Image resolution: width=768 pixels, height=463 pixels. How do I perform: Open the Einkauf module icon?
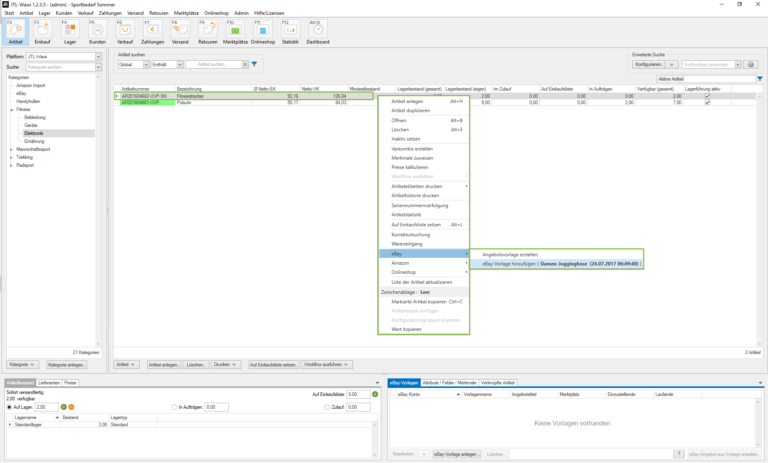coord(43,32)
